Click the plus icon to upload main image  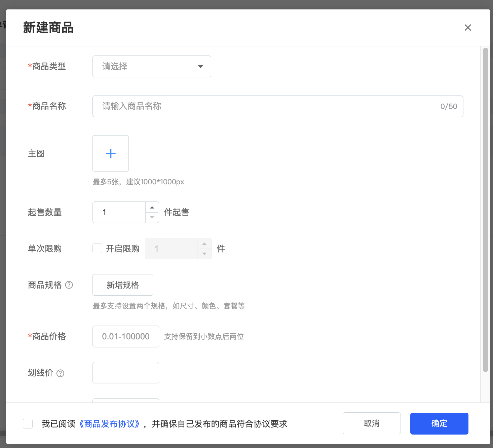pyautogui.click(x=111, y=153)
